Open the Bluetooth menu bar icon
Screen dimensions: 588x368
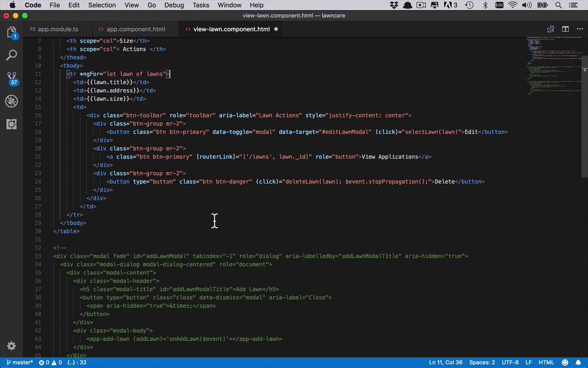pos(485,5)
